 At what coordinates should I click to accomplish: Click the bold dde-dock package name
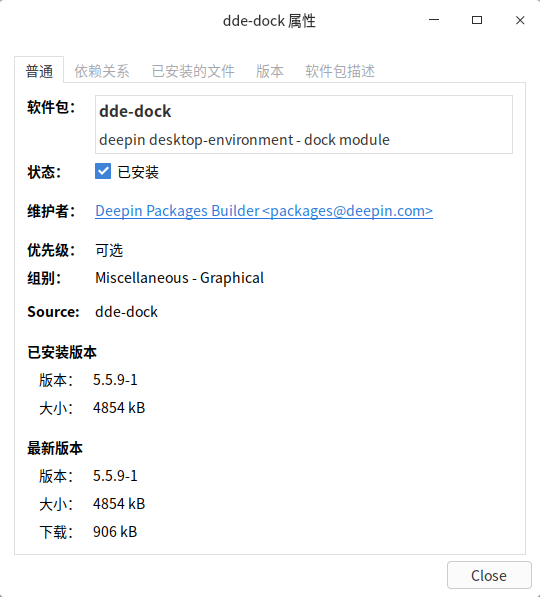point(135,111)
